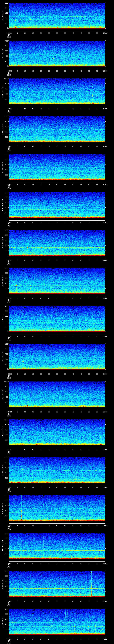114x644 pixels.
Task: Click the 1:22:00 start time label
Action: click(9, 336)
